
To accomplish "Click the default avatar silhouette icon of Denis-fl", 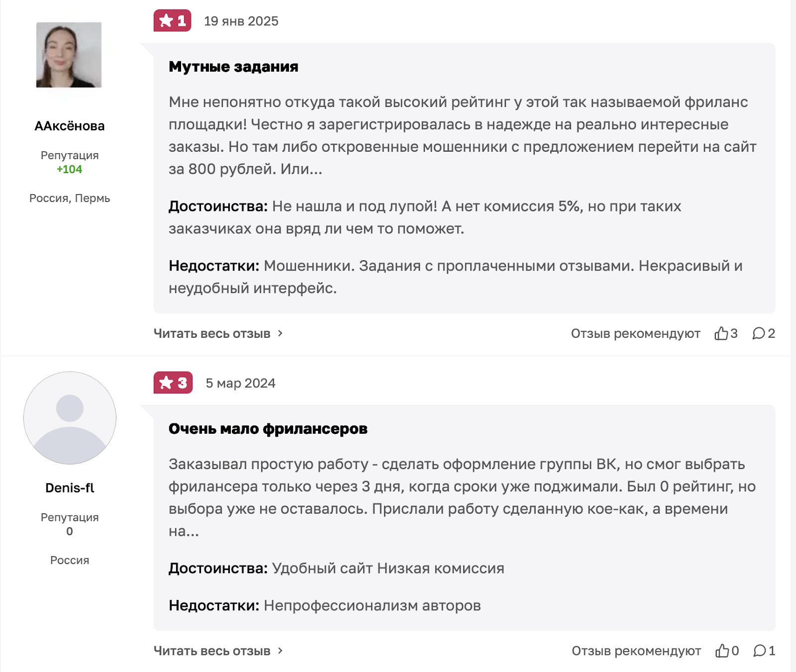I will click(x=69, y=419).
